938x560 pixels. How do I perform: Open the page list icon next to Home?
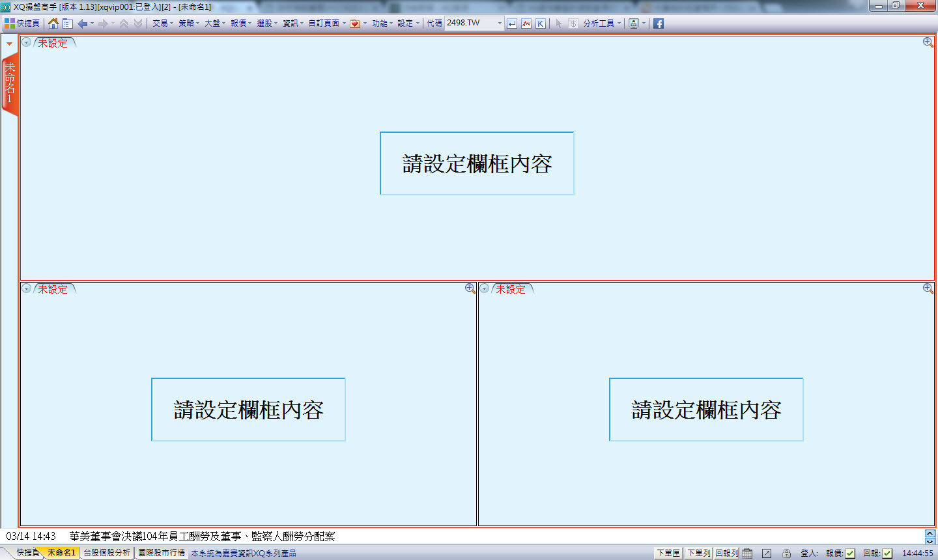tap(67, 23)
